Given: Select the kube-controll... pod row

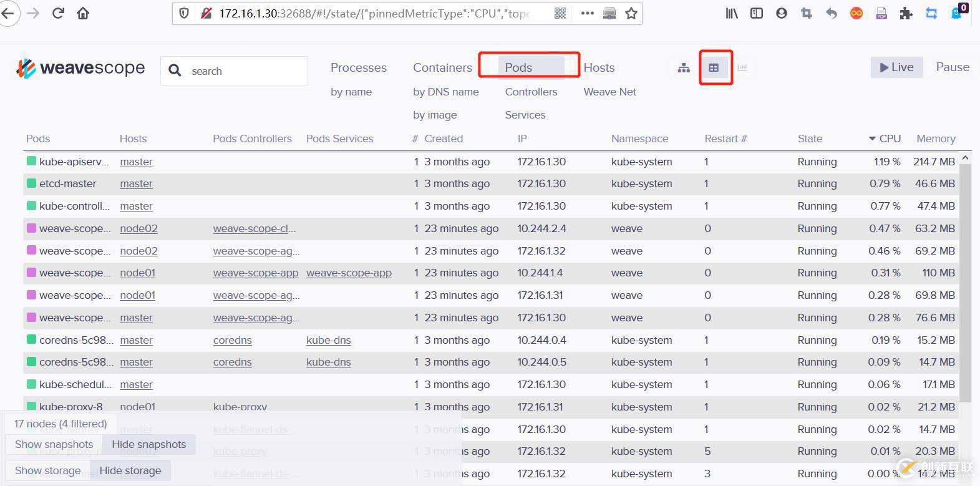Looking at the screenshot, I should [x=490, y=206].
